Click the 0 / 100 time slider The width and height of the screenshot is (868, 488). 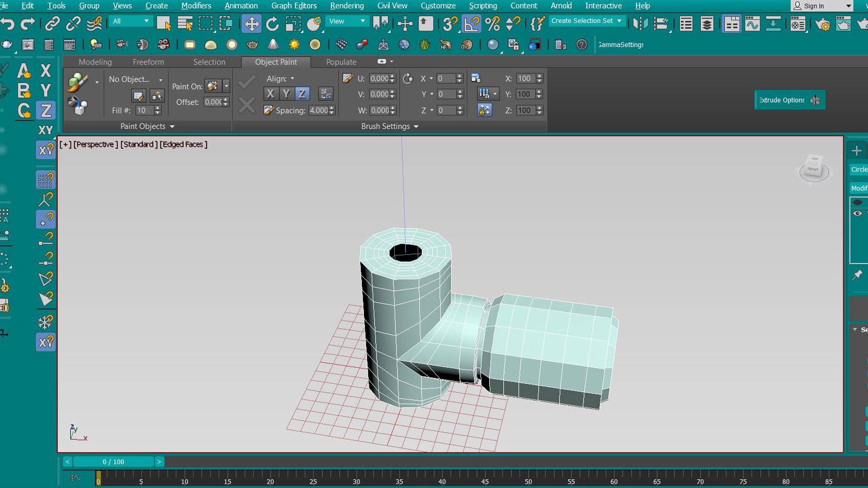(x=113, y=462)
